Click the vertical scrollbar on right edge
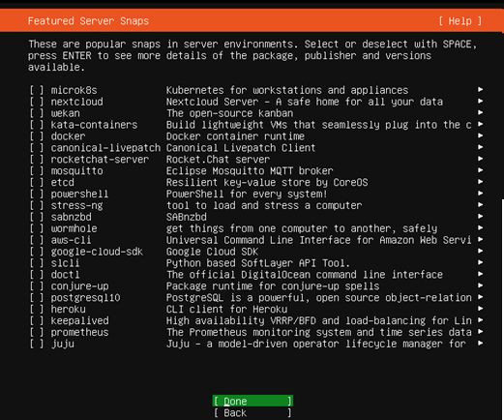This screenshot has height=420, width=504. (502, 310)
